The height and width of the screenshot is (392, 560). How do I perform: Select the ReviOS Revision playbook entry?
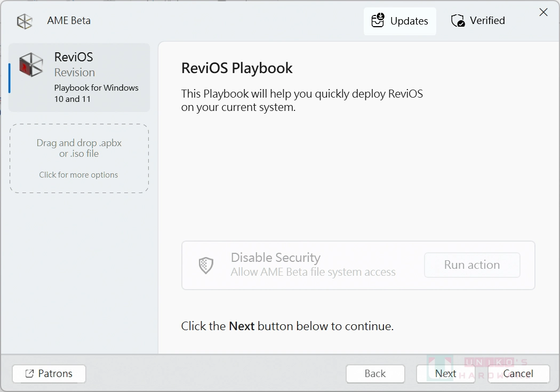[79, 77]
